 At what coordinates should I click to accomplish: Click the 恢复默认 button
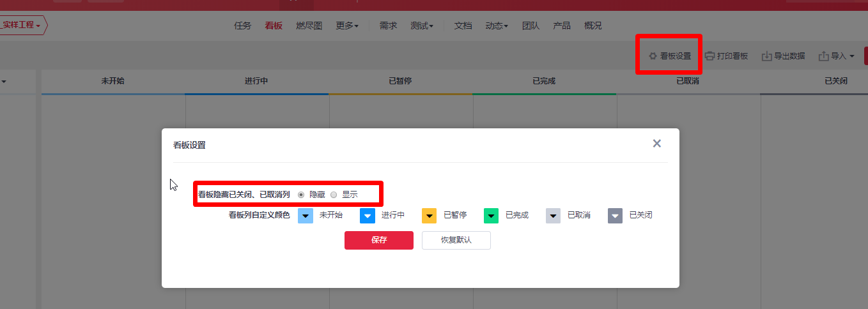tap(456, 240)
